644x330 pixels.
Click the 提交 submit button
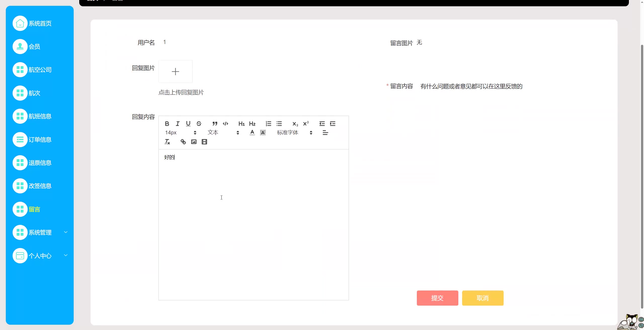(x=437, y=298)
